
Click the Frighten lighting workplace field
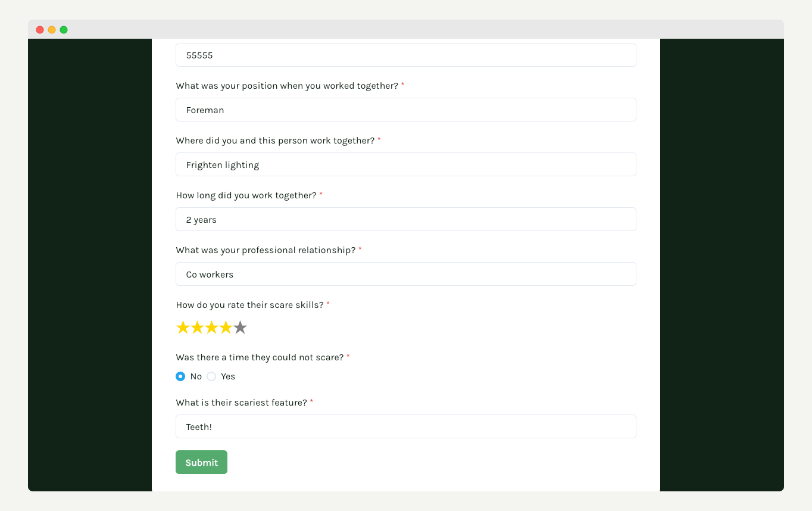click(406, 164)
